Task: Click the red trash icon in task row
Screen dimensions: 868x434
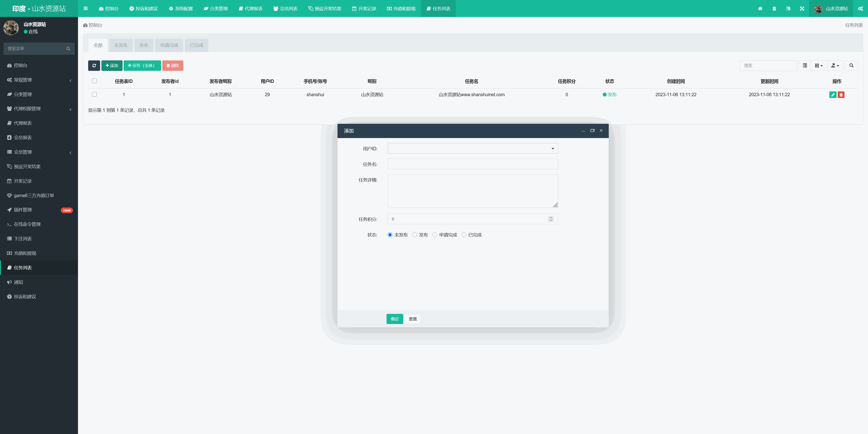Action: (841, 95)
